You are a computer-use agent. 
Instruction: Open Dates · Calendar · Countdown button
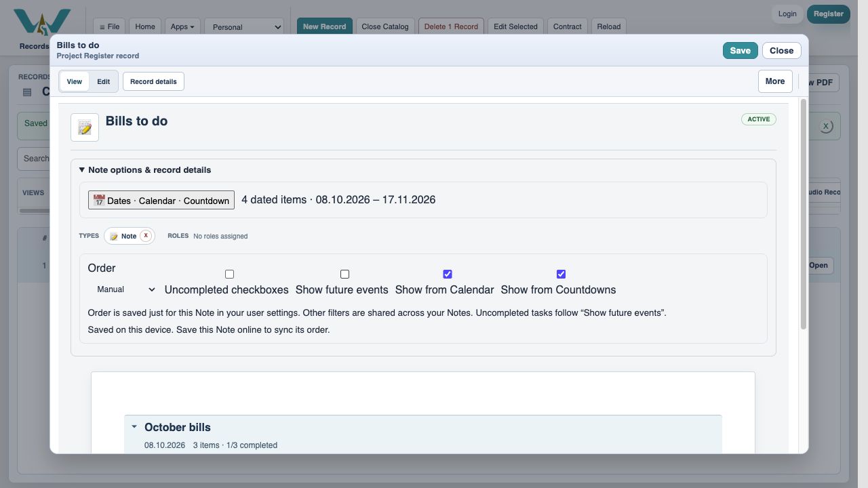[161, 200]
